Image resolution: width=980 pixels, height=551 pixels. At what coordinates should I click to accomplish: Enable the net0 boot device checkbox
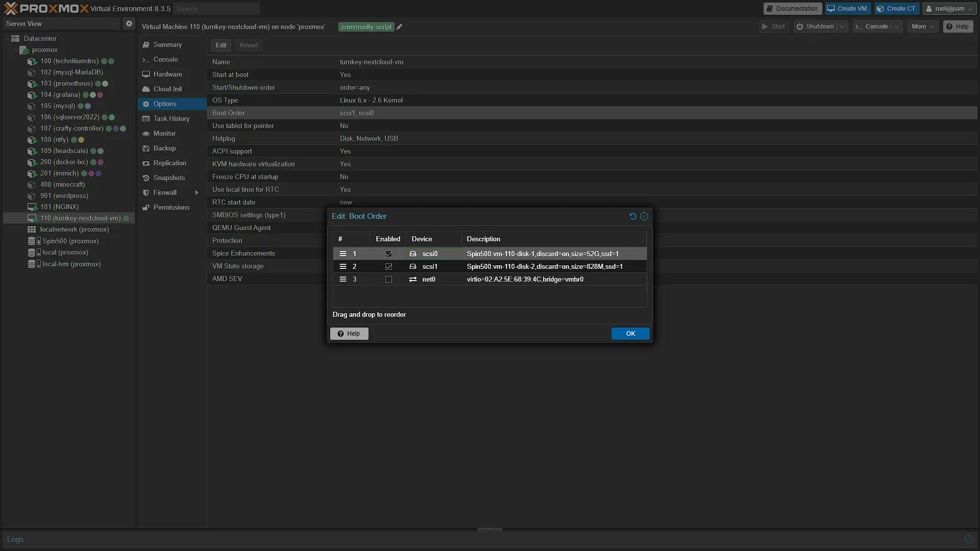click(388, 279)
